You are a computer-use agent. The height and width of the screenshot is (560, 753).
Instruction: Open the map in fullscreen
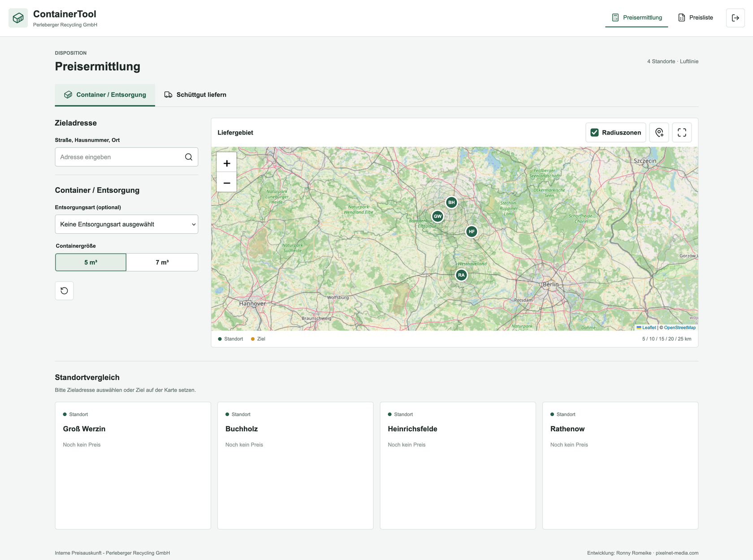tap(682, 133)
